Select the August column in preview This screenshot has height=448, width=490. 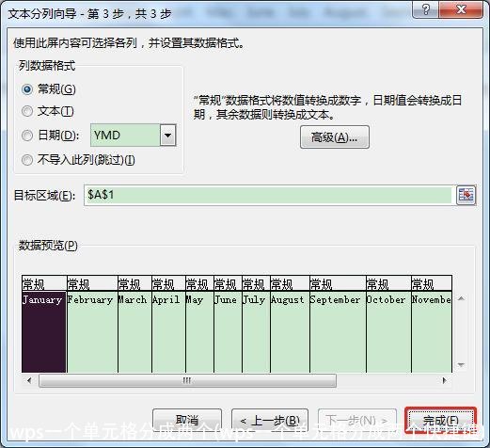coord(290,331)
